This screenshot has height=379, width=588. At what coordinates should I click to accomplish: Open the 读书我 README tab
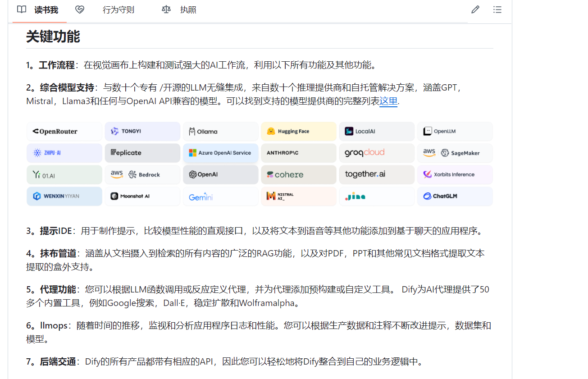[39, 10]
